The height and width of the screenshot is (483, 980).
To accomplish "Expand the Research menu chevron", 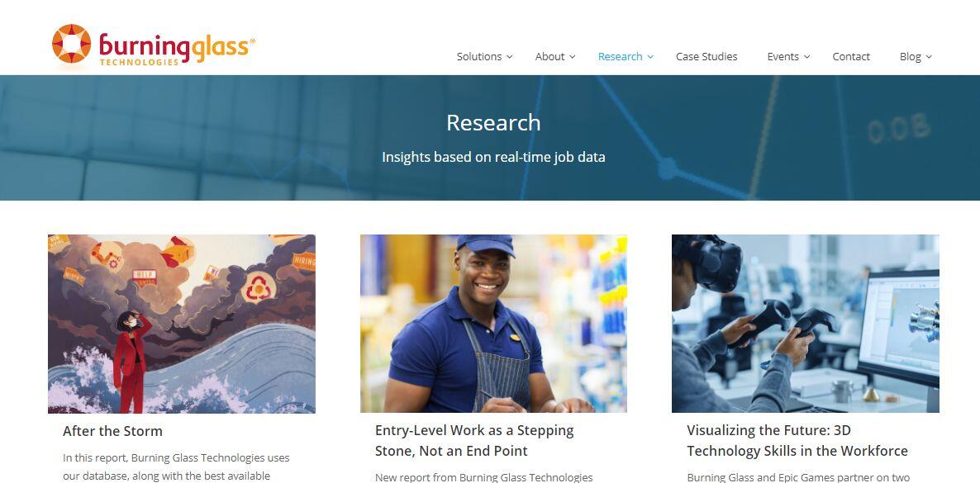I will click(650, 57).
